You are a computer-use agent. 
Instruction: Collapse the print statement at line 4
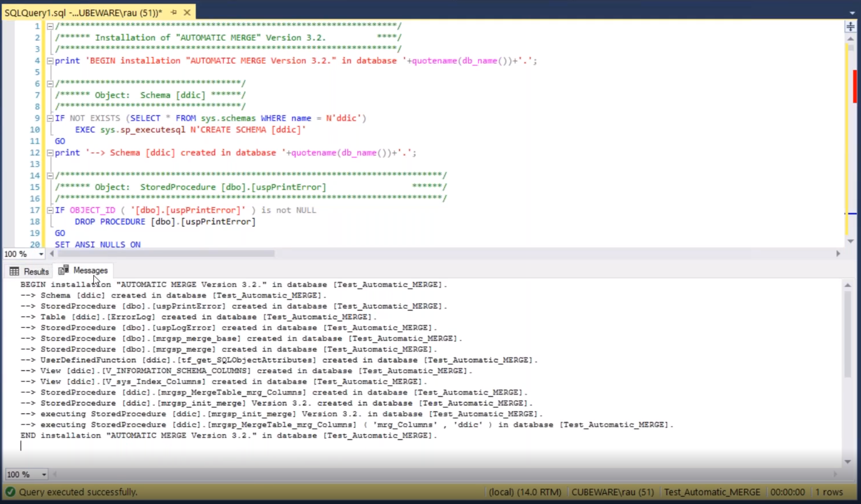pos(50,61)
